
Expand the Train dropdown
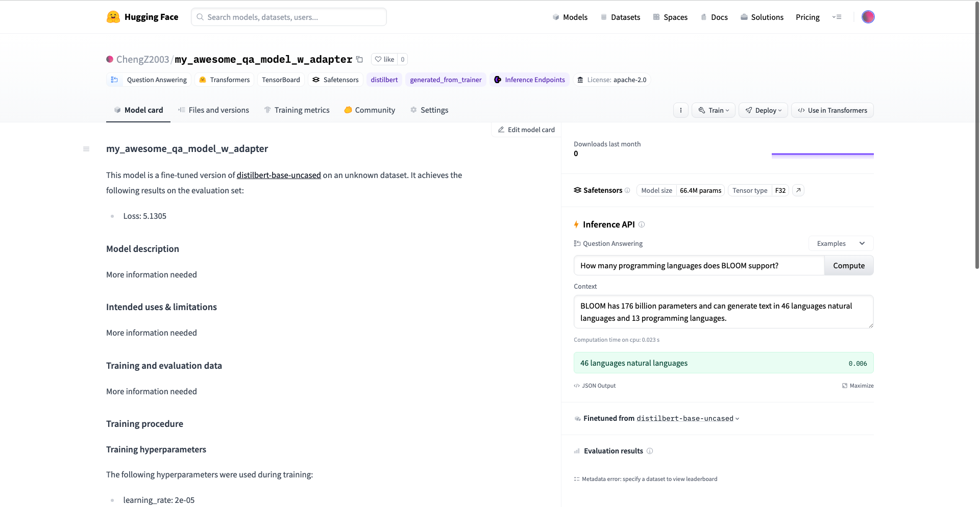(713, 110)
